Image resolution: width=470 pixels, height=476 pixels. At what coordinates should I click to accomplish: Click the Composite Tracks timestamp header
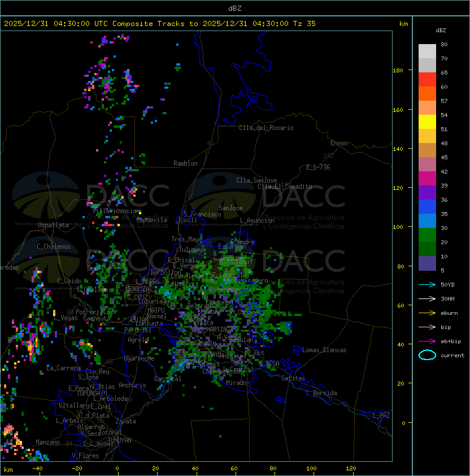coord(160,23)
